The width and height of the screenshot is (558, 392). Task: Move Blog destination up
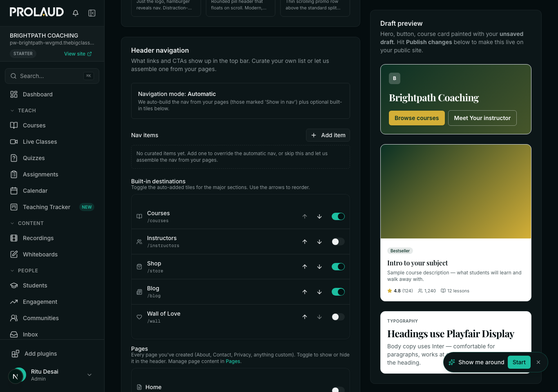click(x=305, y=292)
